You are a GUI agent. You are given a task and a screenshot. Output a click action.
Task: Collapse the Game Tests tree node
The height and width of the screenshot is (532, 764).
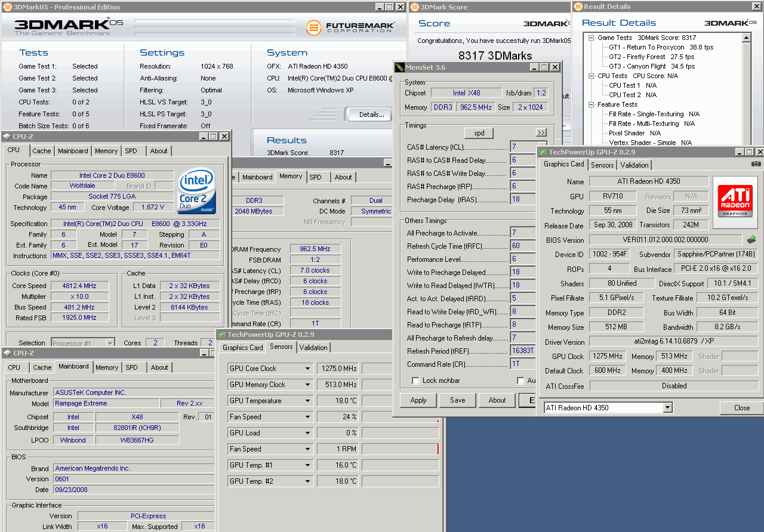(591, 38)
